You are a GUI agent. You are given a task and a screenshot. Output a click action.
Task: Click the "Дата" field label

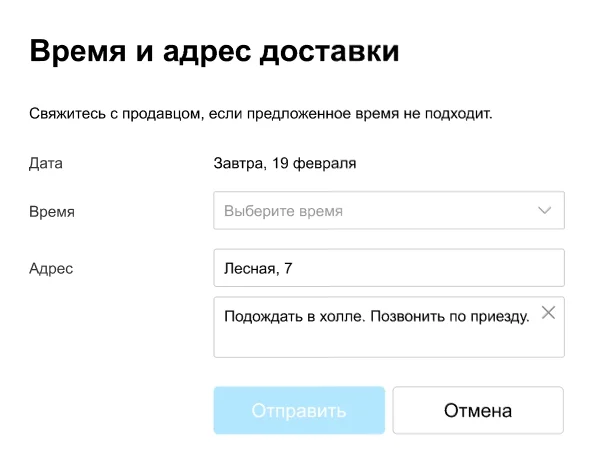46,163
